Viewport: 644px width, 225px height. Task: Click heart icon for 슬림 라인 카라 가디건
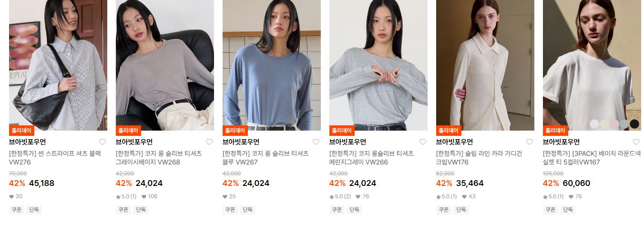pyautogui.click(x=530, y=142)
